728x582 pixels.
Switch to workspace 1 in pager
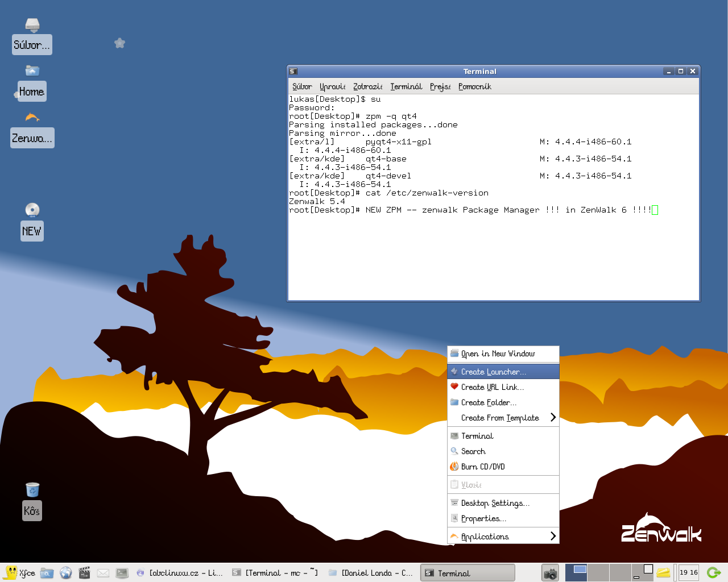(576, 572)
